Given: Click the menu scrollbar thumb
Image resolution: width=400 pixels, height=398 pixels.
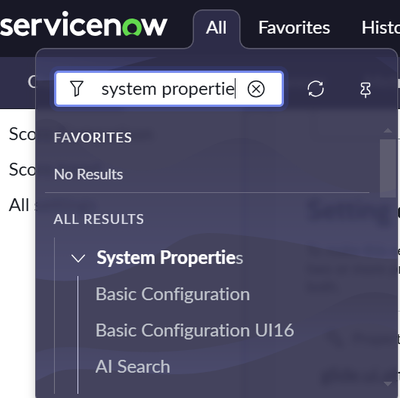Looking at the screenshot, I should tap(388, 168).
